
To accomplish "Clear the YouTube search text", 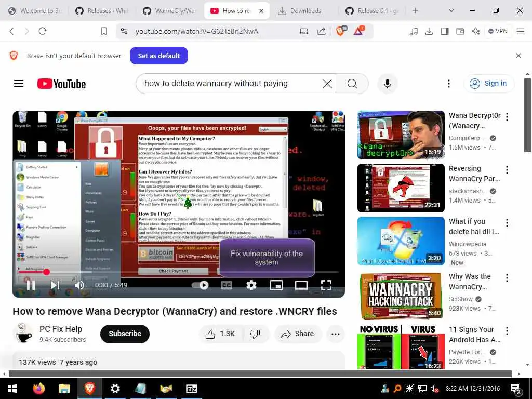I will (327, 84).
